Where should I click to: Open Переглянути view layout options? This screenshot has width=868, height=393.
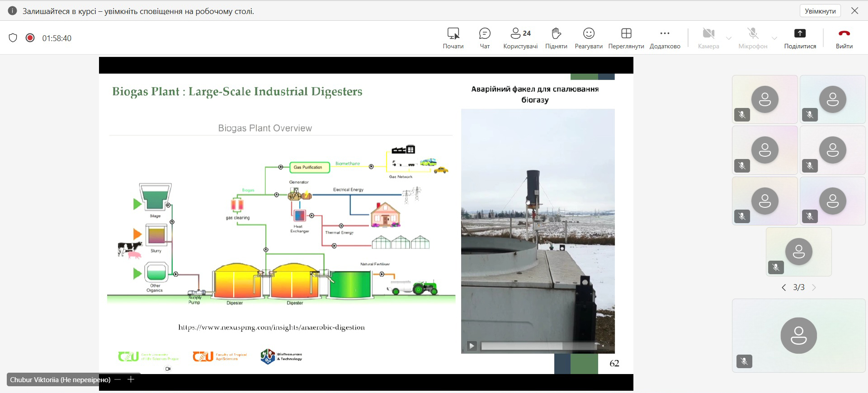click(626, 38)
